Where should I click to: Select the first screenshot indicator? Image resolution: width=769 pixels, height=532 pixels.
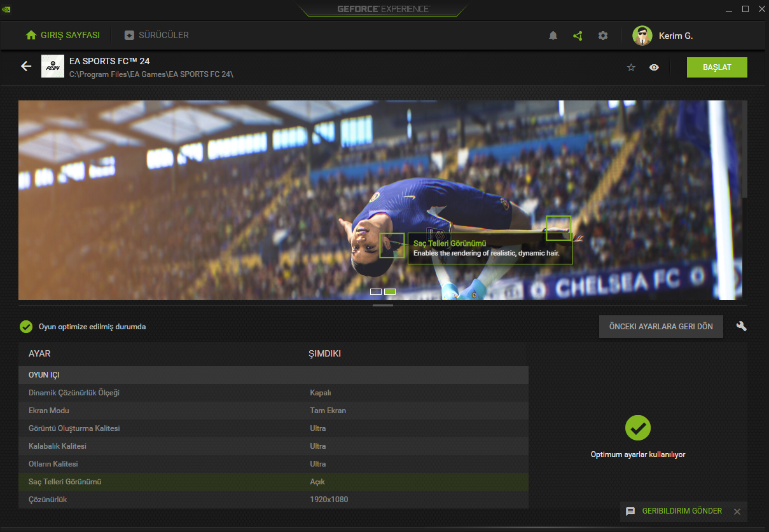click(x=376, y=292)
